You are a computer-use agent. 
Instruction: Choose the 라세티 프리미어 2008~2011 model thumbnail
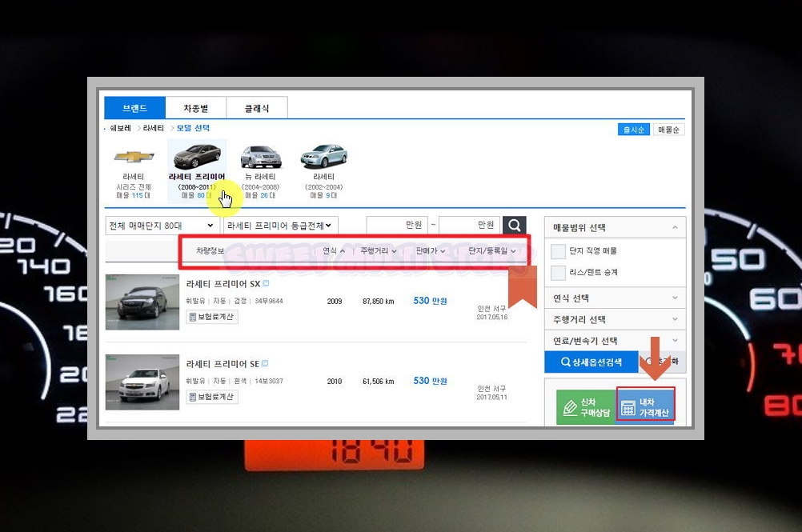pos(197,171)
